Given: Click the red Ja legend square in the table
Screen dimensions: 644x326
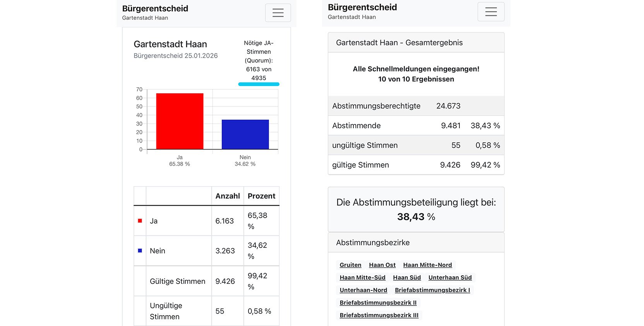Looking at the screenshot, I should coord(140,221).
